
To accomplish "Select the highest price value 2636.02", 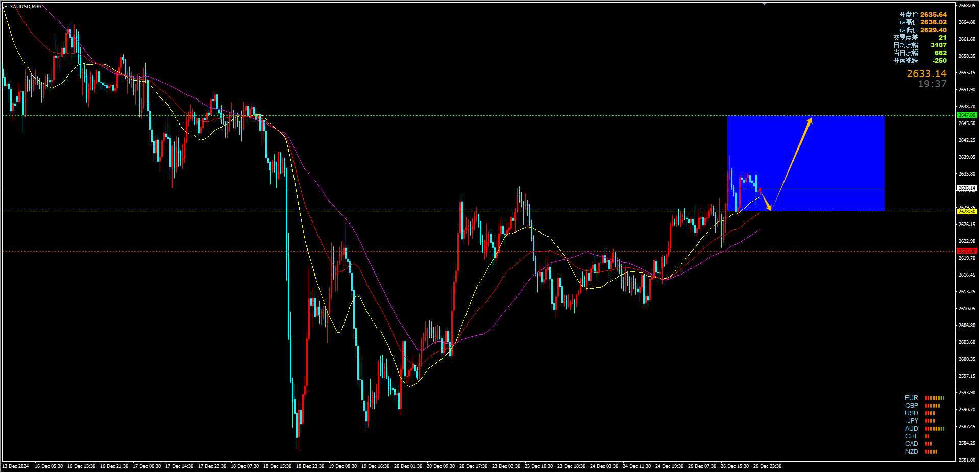I will (934, 22).
